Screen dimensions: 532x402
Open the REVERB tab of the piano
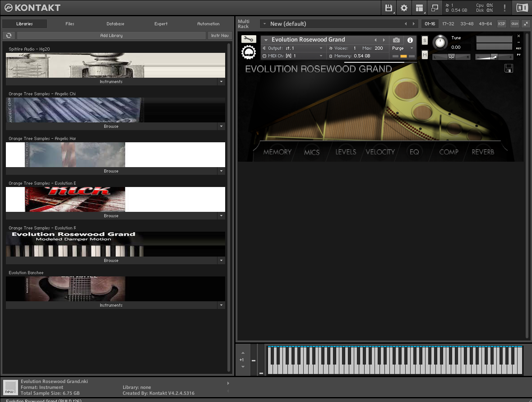click(x=483, y=152)
